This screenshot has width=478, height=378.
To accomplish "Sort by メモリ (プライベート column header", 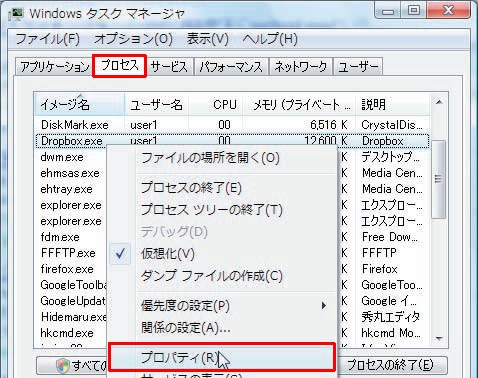I will tap(299, 105).
